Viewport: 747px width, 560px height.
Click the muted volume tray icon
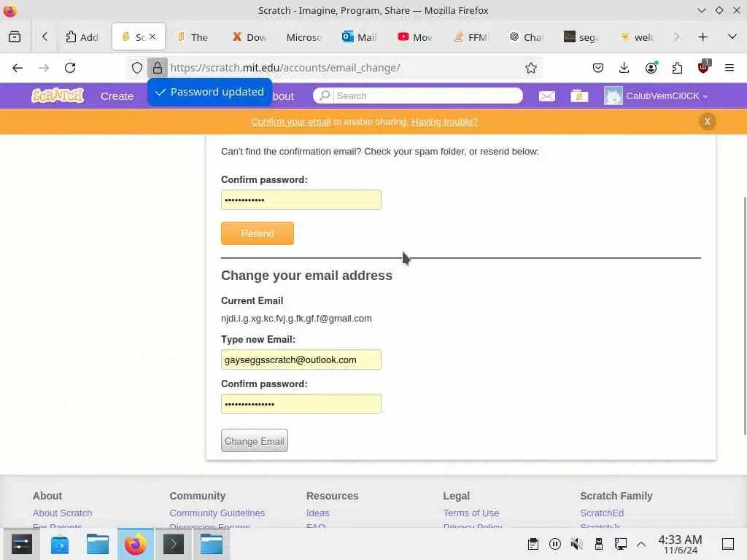[576, 544]
